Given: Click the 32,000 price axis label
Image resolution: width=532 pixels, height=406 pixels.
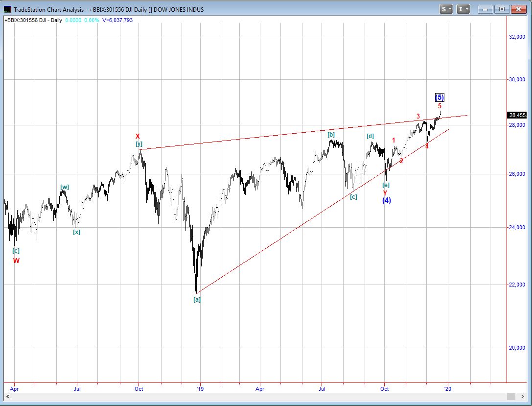Looking at the screenshot, I should (x=517, y=37).
